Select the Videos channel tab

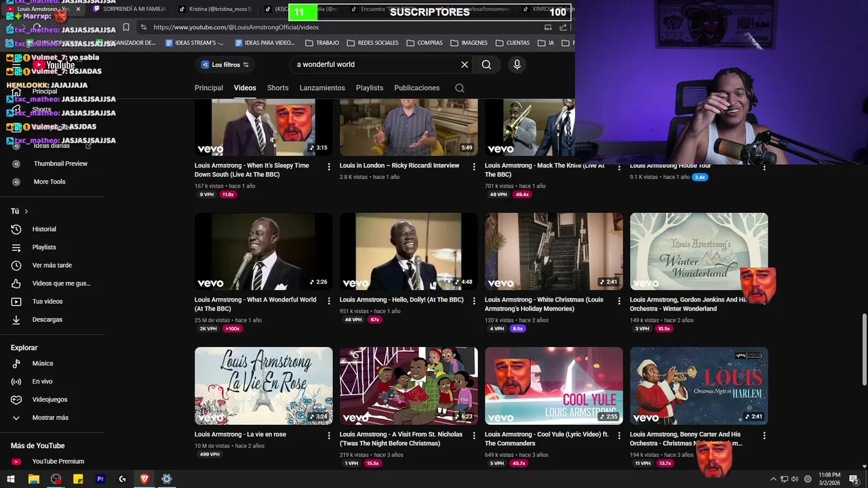click(x=245, y=88)
